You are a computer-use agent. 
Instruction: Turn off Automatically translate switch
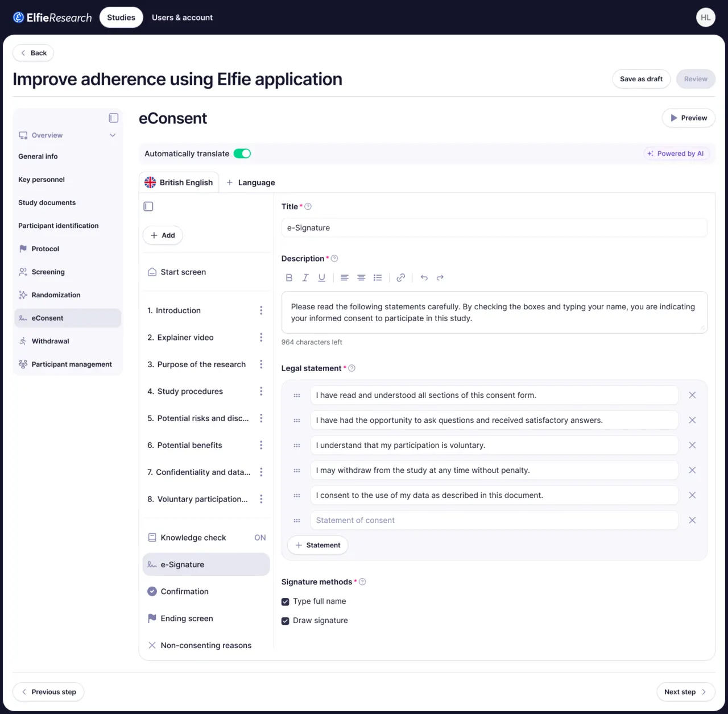pyautogui.click(x=242, y=153)
